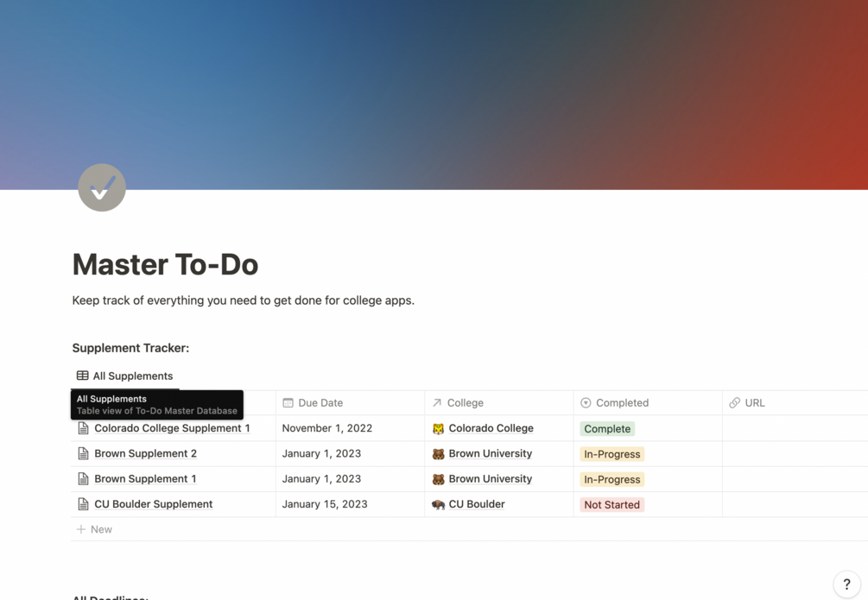Viewport: 868px width, 600px height.
Task: Click the January 15, 2023 date cell
Action: tap(350, 504)
